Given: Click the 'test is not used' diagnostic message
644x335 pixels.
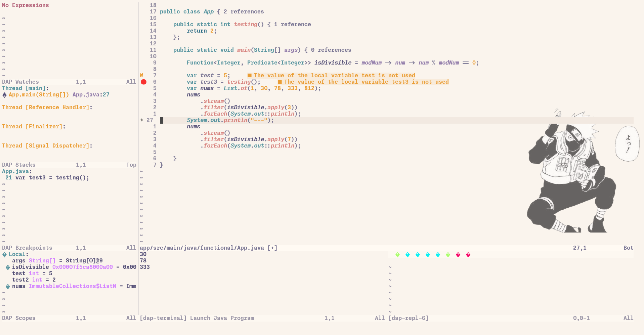Looking at the screenshot, I should (x=331, y=75).
